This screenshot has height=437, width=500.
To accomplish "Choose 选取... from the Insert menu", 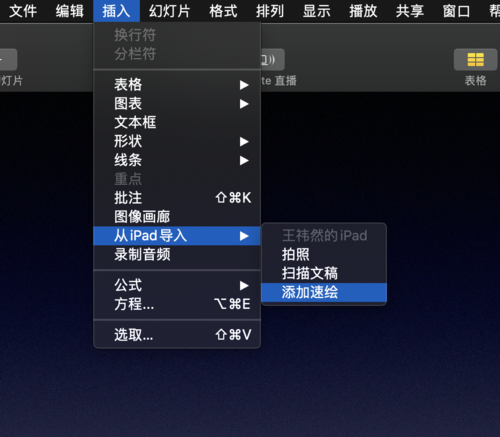I will (177, 335).
